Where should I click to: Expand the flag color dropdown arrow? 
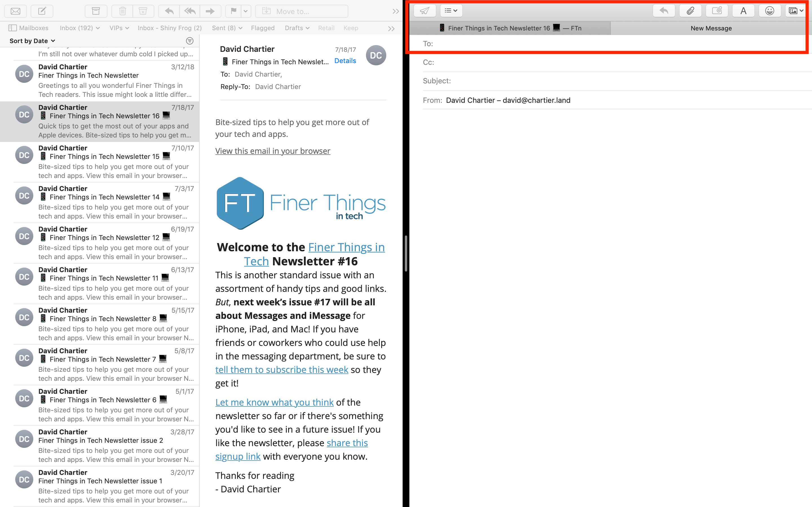(x=246, y=11)
